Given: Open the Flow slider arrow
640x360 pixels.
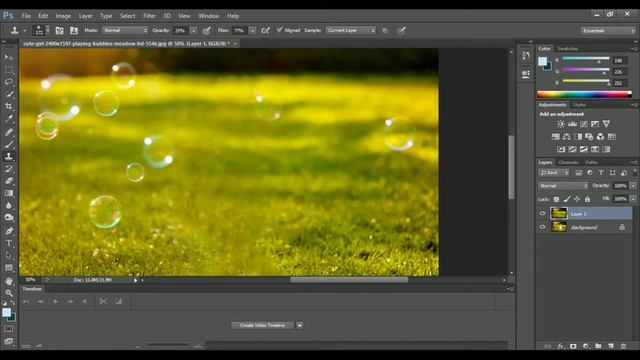Looking at the screenshot, I should pyautogui.click(x=253, y=30).
